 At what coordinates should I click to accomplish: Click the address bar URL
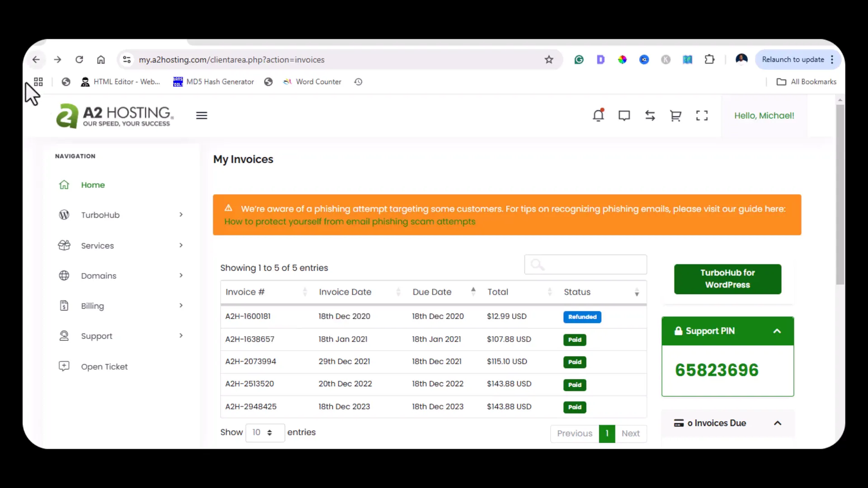point(231,60)
